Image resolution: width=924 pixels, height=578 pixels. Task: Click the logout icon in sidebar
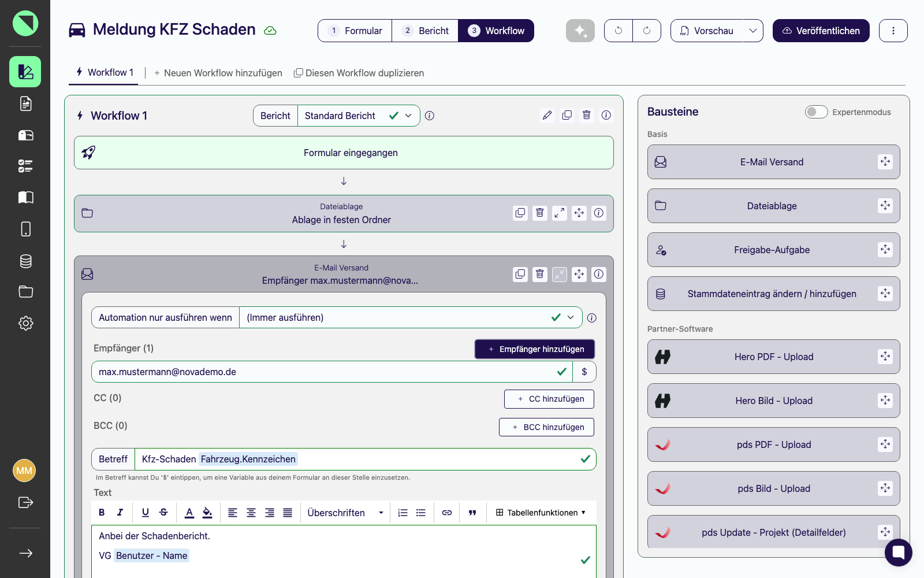click(25, 502)
